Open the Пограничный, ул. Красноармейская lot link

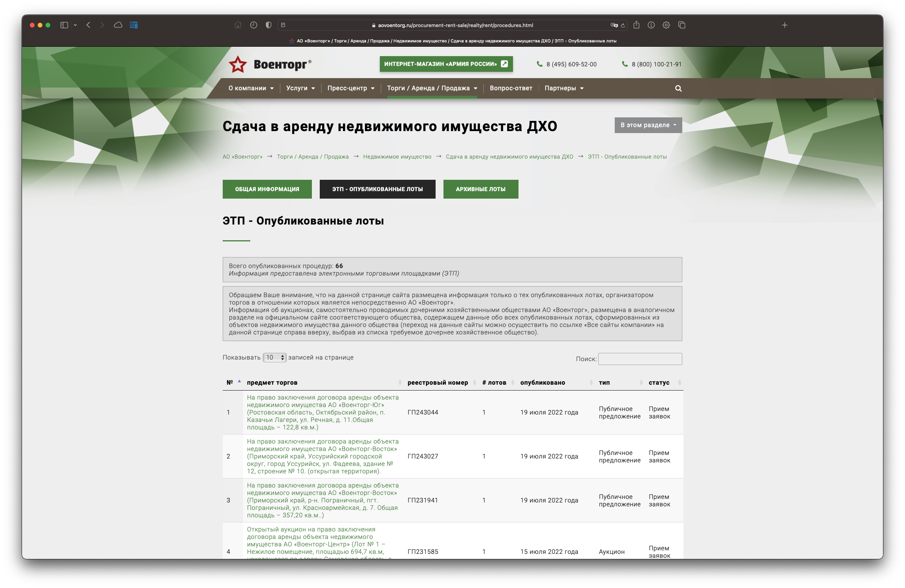tap(323, 500)
